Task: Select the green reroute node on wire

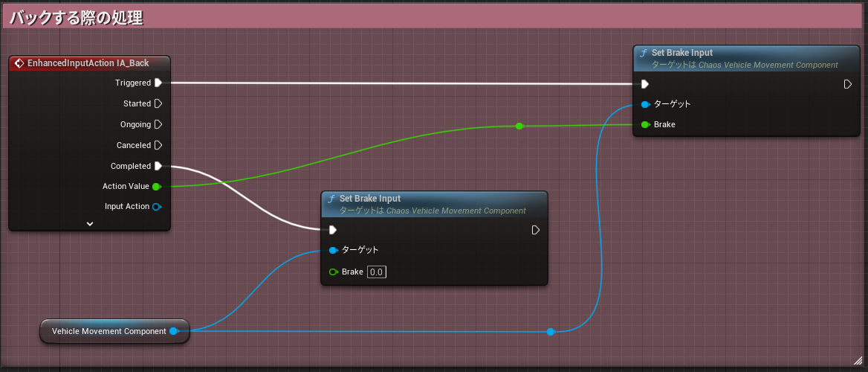Action: (x=519, y=126)
